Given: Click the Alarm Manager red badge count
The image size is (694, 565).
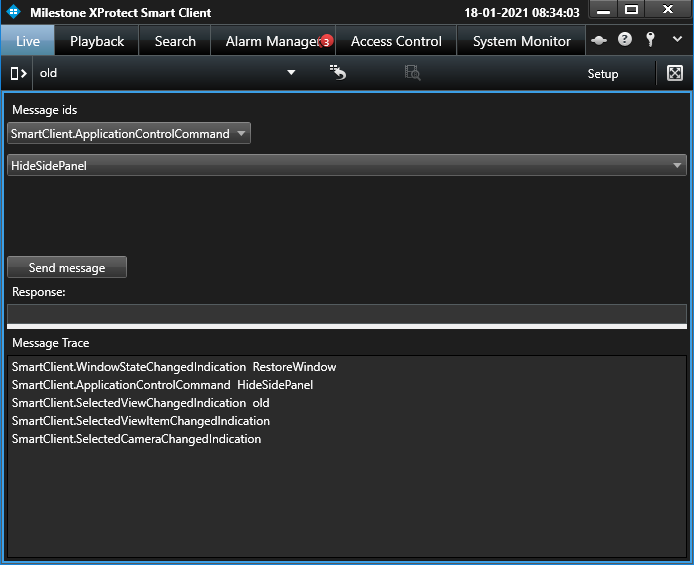Looking at the screenshot, I should click(326, 42).
